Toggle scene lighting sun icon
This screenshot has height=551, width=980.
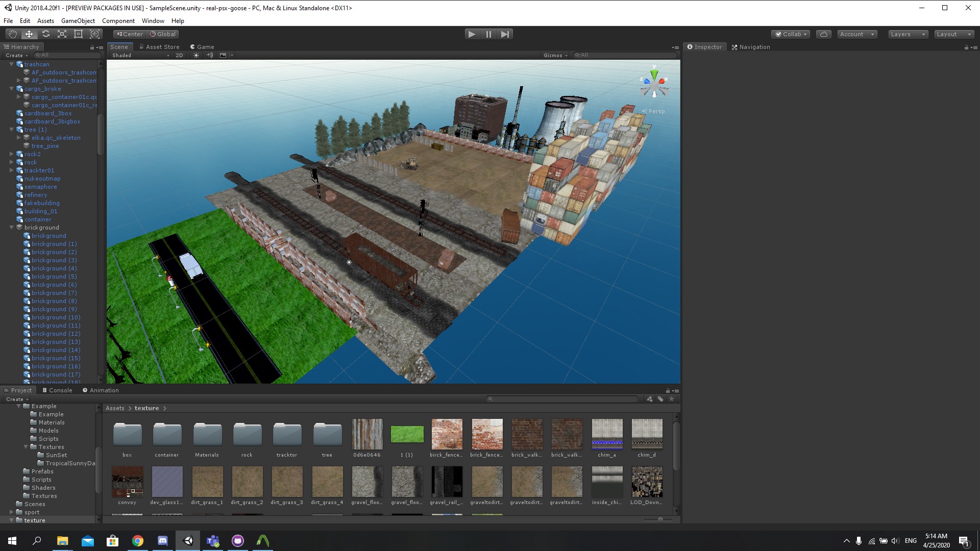196,55
